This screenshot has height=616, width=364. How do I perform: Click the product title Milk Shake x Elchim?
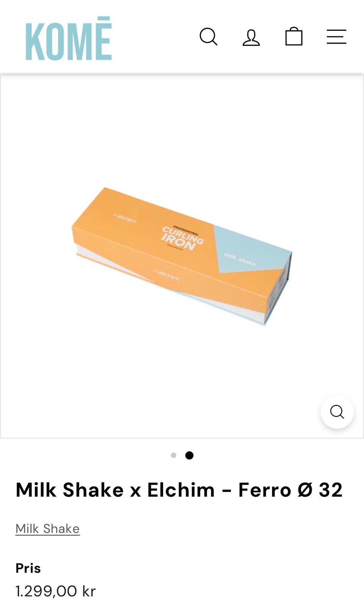(x=179, y=490)
